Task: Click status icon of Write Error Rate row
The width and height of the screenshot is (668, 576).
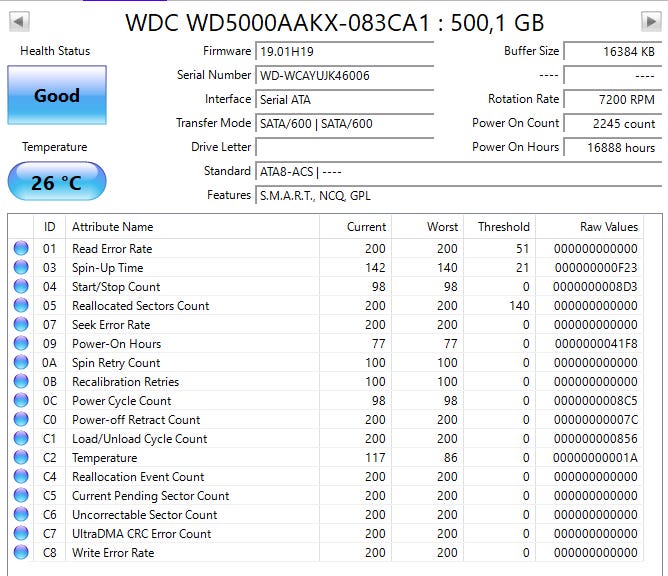Action: point(21,552)
